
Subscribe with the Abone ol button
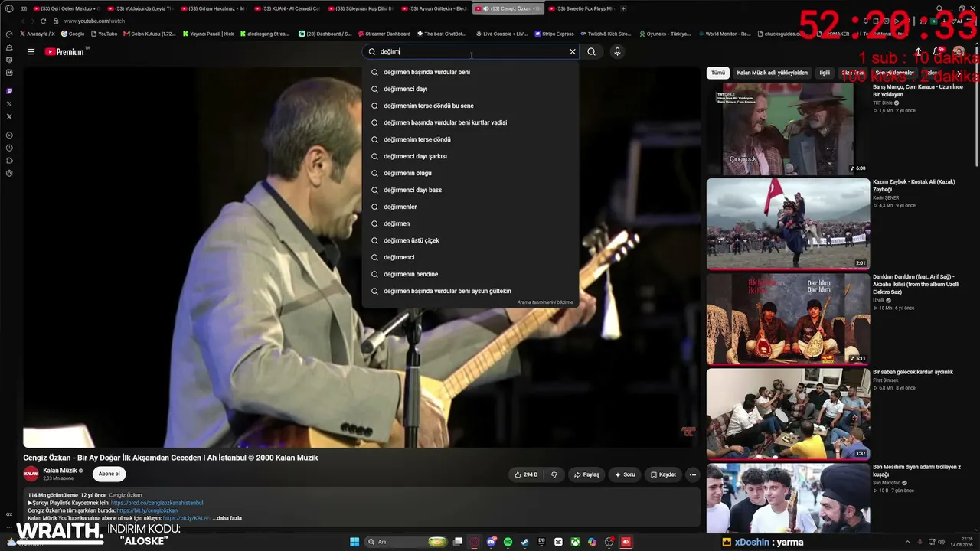pos(109,474)
